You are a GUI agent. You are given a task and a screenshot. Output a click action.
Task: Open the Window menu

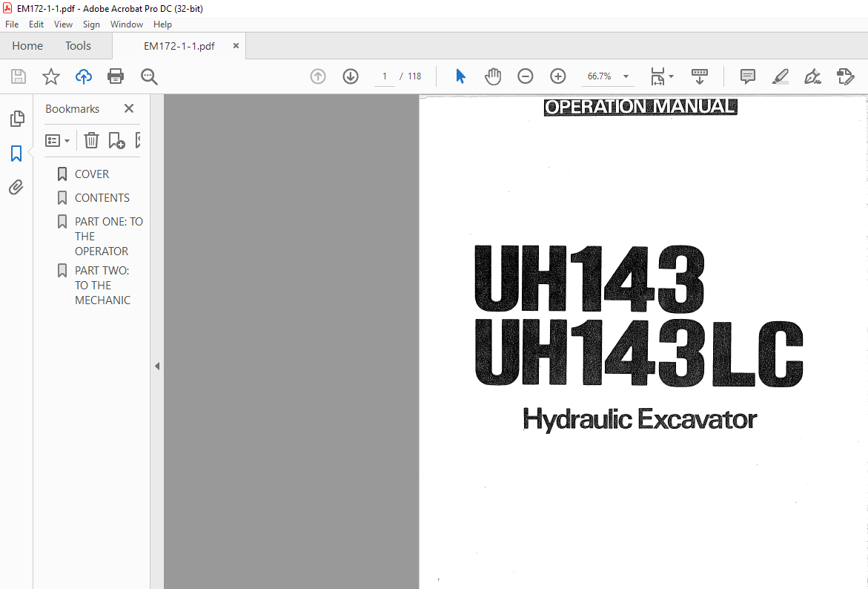click(127, 24)
